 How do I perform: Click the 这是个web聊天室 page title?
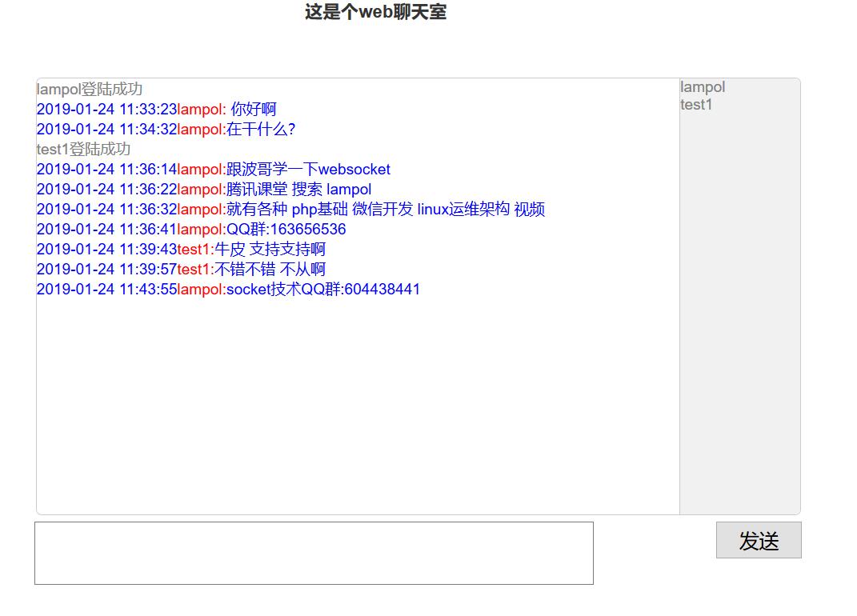pos(375,12)
